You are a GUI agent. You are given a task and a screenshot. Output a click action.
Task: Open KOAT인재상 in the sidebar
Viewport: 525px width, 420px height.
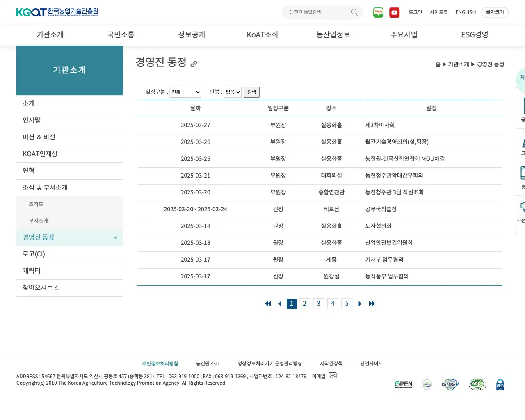(70, 154)
